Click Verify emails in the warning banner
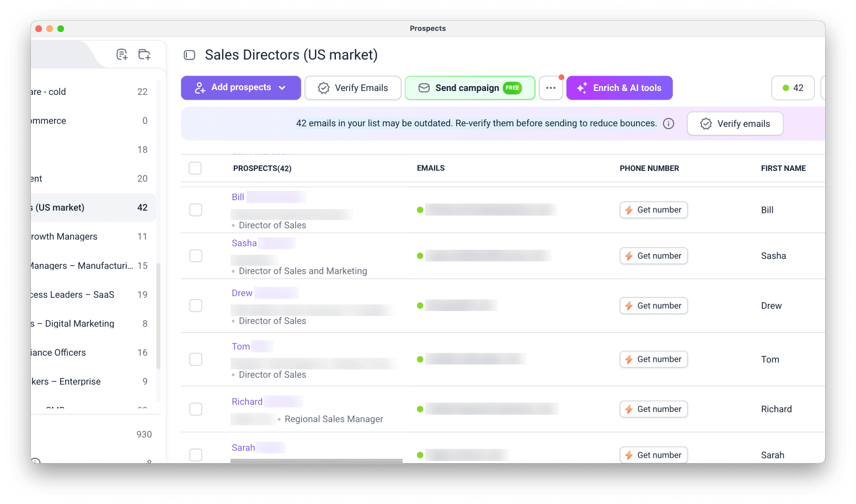 click(735, 124)
